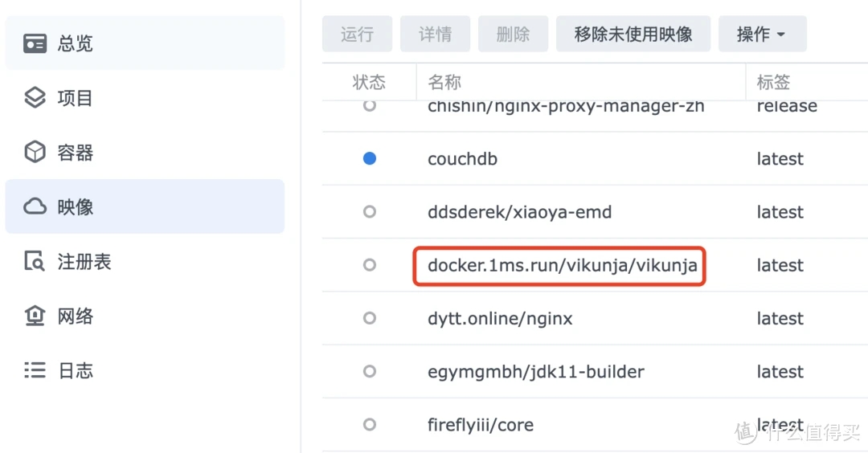Select the status circle for dytt.online/nginx

tap(369, 318)
